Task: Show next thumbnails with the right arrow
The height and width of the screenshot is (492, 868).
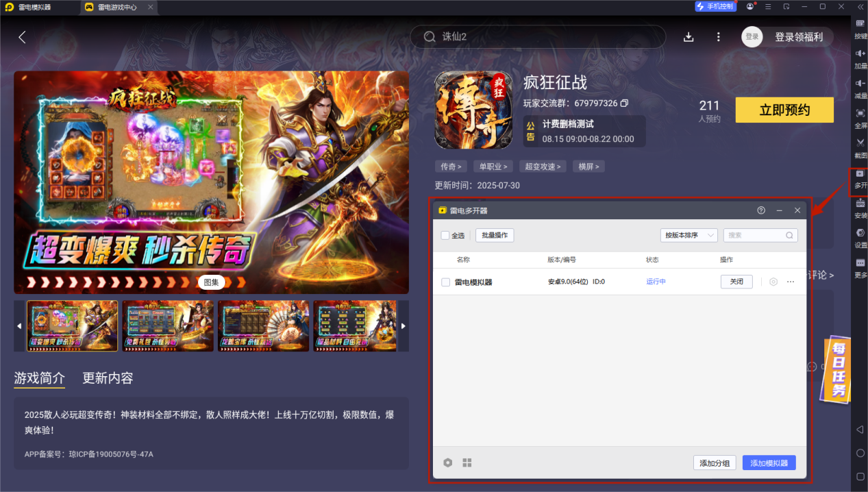Action: (x=404, y=325)
